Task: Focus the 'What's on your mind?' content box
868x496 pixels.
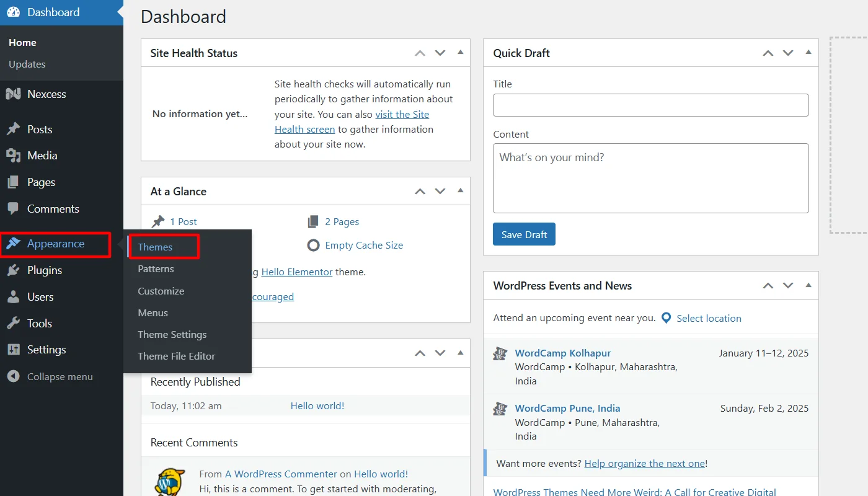Action: [651, 178]
